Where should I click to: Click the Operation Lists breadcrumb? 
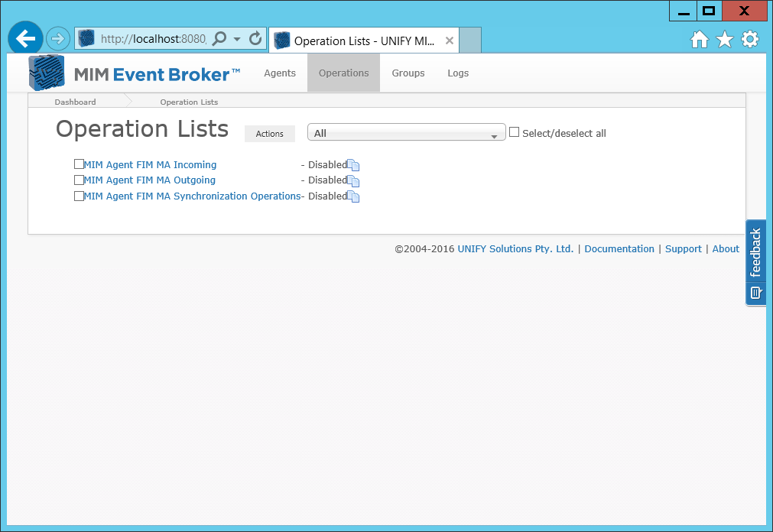pos(189,102)
